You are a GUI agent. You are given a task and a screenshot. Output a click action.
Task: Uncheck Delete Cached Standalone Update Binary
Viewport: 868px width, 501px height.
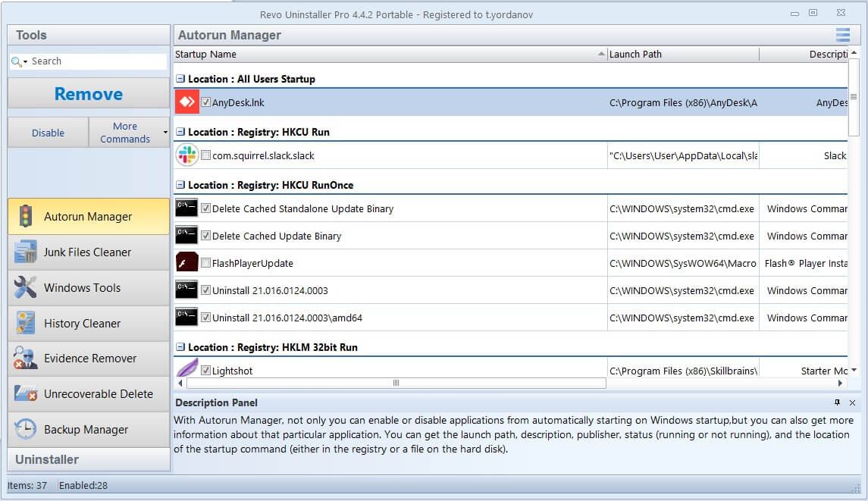[x=206, y=208]
